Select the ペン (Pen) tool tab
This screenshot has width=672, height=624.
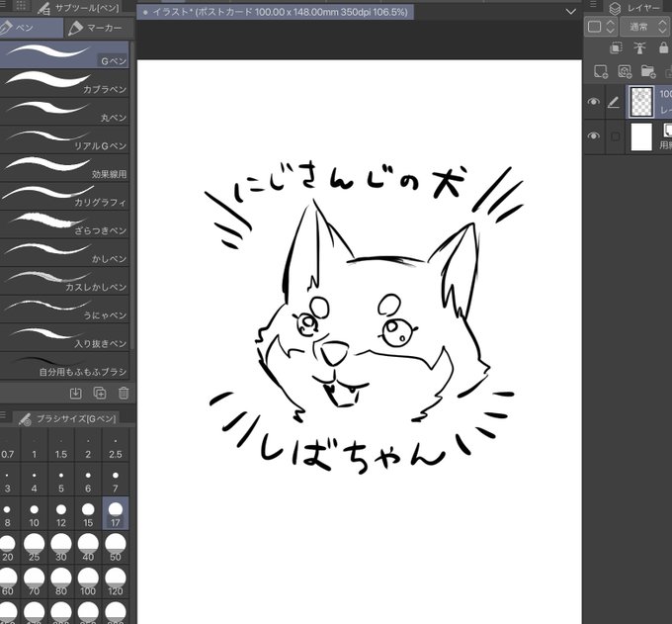pos(31,28)
